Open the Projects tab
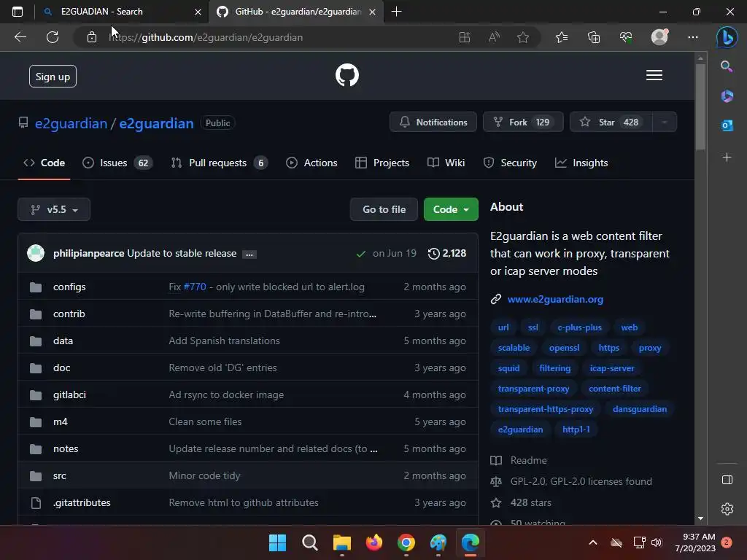The image size is (747, 560). click(382, 163)
